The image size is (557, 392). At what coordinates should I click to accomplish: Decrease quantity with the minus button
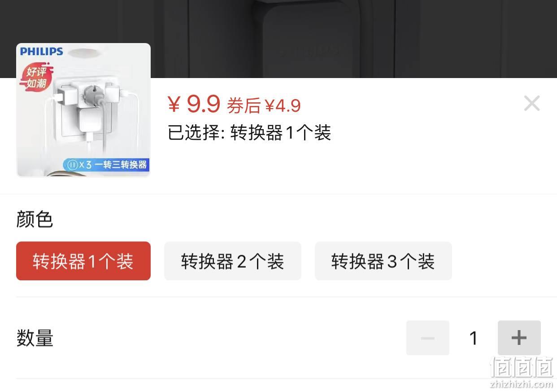click(x=428, y=338)
